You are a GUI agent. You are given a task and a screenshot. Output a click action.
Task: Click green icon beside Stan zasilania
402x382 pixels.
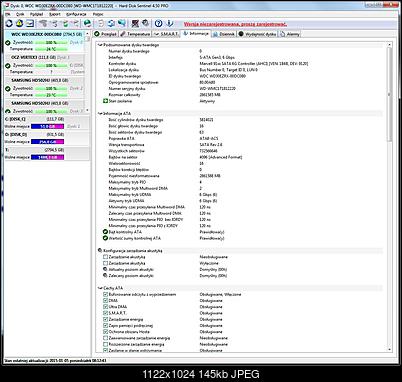(105, 101)
